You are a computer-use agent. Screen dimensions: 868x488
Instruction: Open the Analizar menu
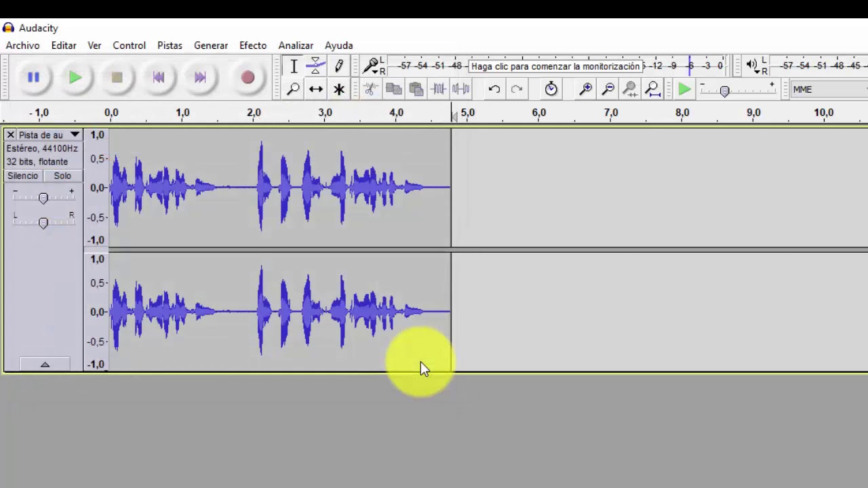[x=296, y=45]
